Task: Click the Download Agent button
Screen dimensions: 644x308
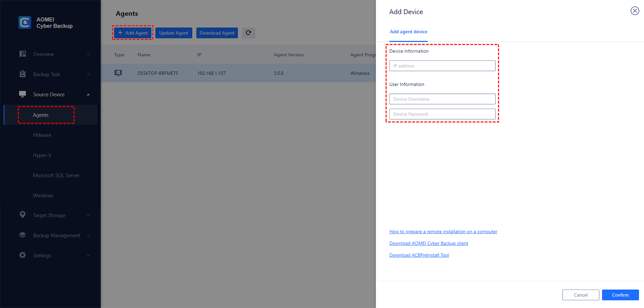Action: (x=217, y=33)
